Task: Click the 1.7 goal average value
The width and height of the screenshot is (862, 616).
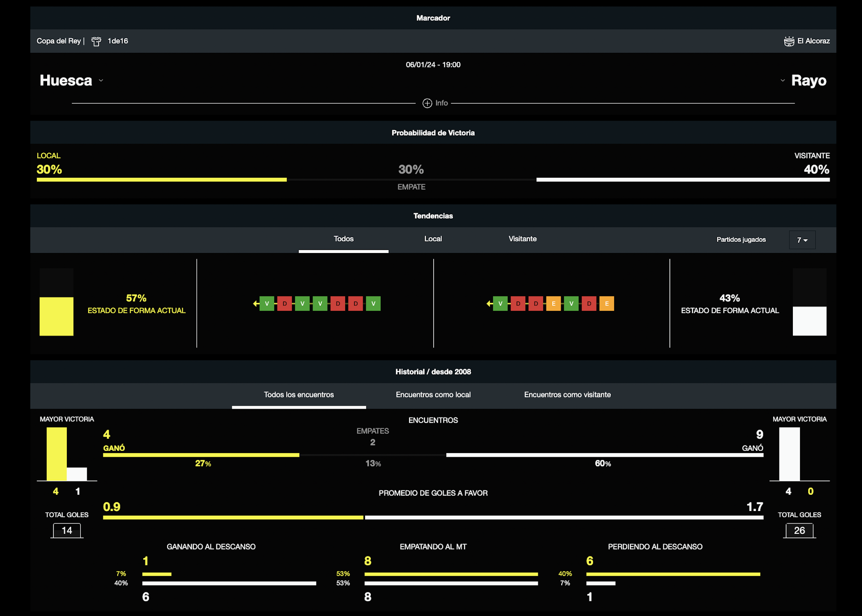Action: pos(755,507)
